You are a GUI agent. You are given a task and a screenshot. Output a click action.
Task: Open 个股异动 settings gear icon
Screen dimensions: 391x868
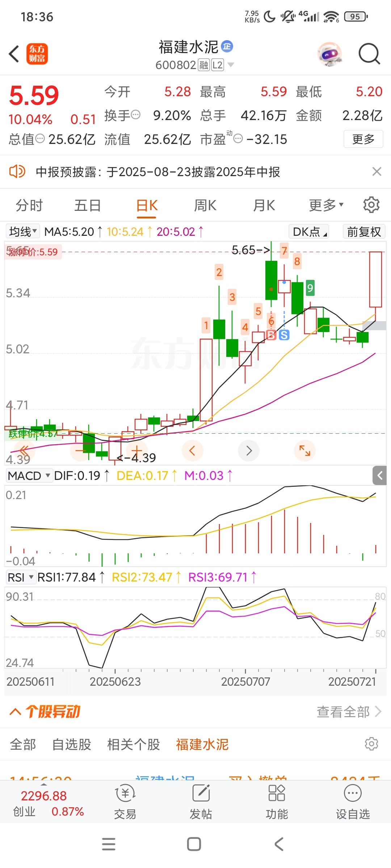tap(371, 744)
